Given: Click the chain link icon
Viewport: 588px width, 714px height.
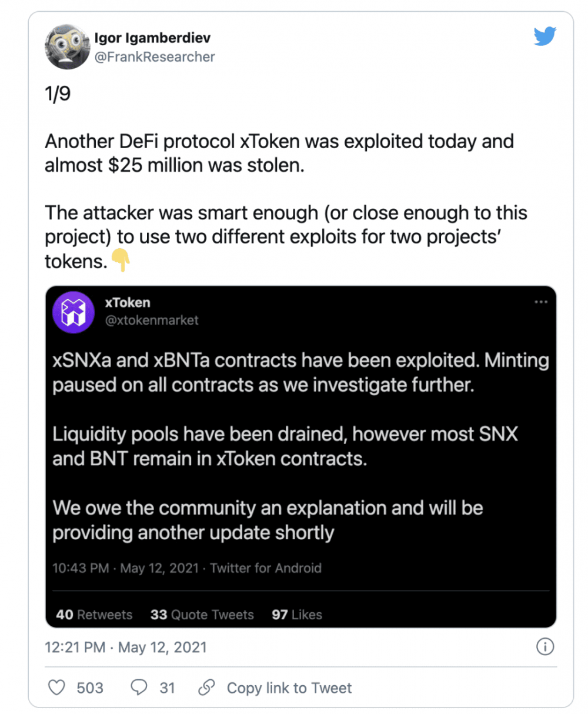Looking at the screenshot, I should pos(205,688).
